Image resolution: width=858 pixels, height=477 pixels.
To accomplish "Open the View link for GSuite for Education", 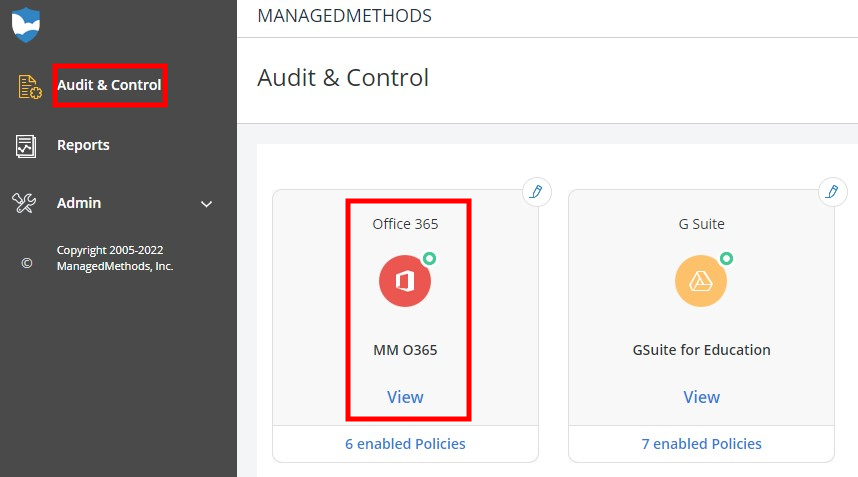I will click(701, 397).
